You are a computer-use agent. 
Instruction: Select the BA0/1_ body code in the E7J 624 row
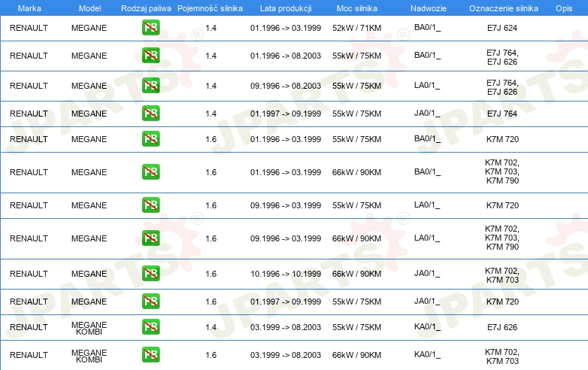pos(428,27)
